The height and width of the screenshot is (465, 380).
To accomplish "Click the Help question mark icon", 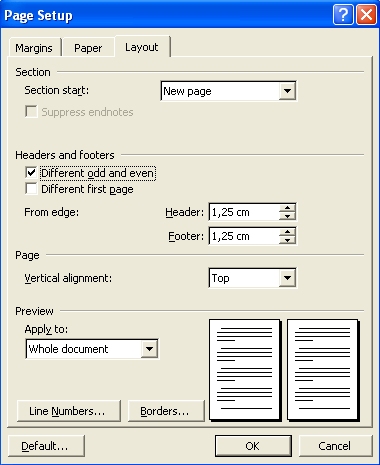I will tap(343, 15).
